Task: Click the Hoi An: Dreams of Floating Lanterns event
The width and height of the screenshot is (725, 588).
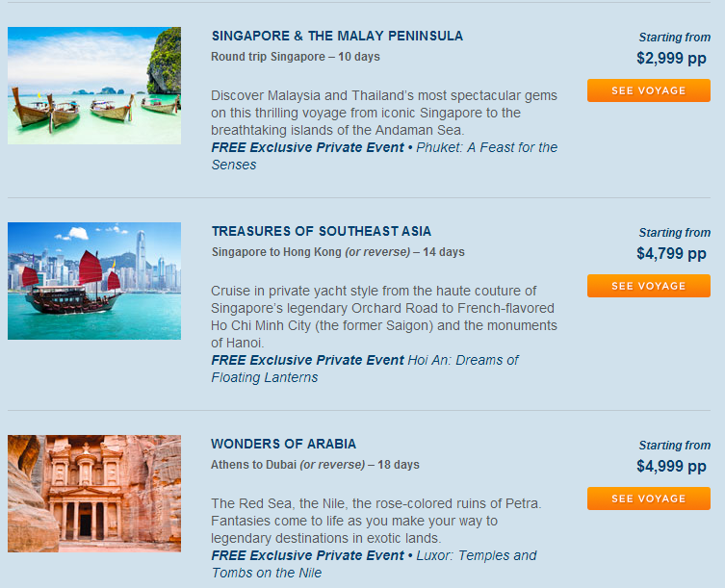Action: [x=365, y=369]
